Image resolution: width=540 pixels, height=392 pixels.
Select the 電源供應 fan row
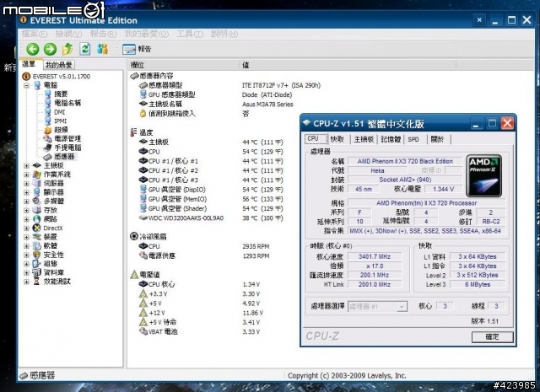(203, 256)
